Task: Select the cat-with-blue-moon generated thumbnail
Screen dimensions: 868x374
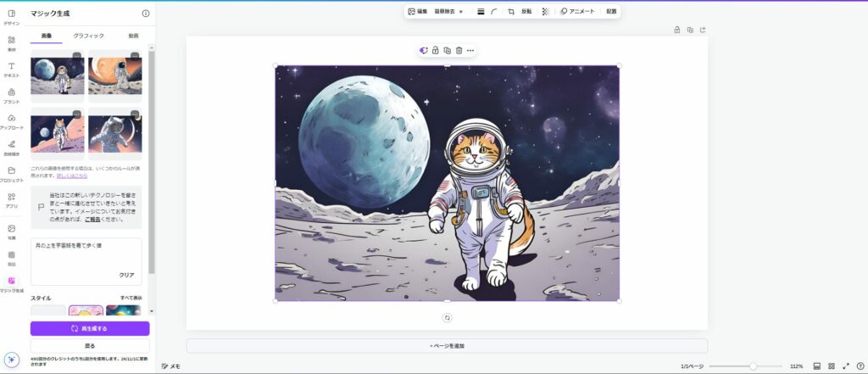Action: coord(58,75)
